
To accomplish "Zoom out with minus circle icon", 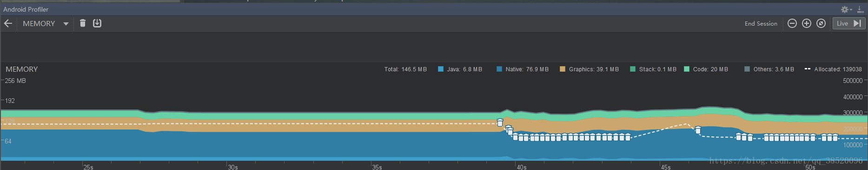I will [792, 23].
